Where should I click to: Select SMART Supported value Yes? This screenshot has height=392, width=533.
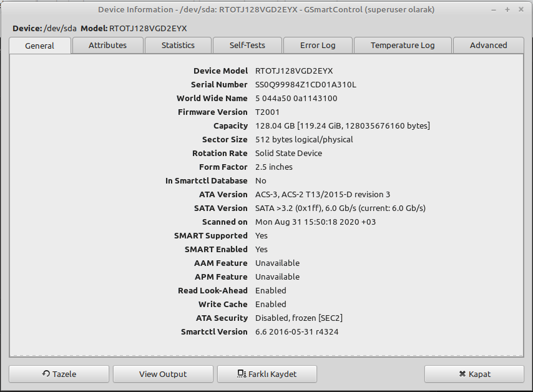click(x=262, y=235)
